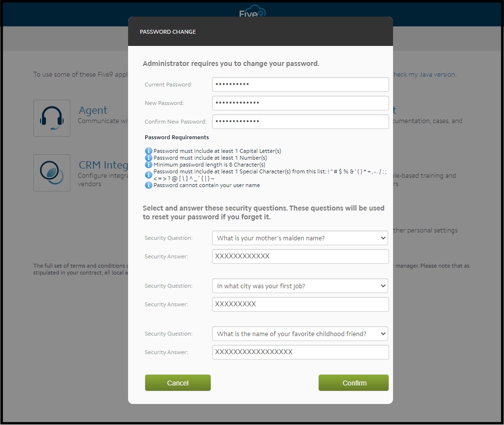Viewport: 504px width, 425px height.
Task: Click 'Minimum password length is 8 Character(s)' text
Action: 209,165
